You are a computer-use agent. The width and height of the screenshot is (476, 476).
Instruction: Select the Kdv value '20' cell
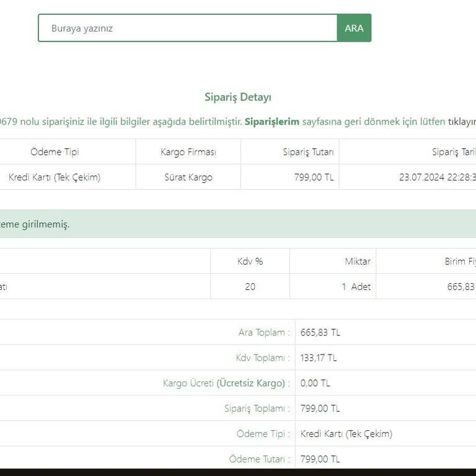click(250, 286)
